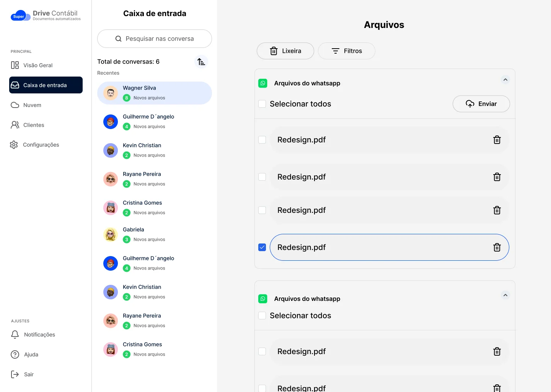Uncheck the selected Redesign.pdf checkbox
This screenshot has width=551, height=392.
coord(262,248)
